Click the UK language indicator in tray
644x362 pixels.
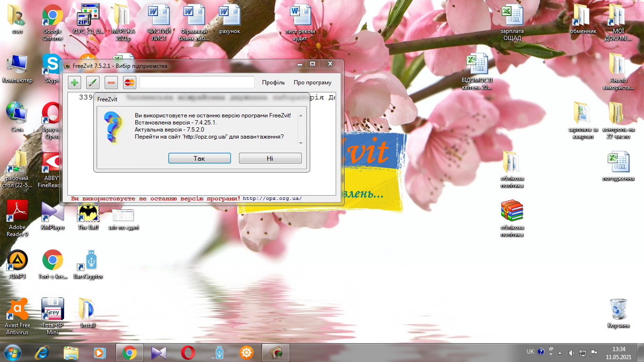(x=530, y=352)
